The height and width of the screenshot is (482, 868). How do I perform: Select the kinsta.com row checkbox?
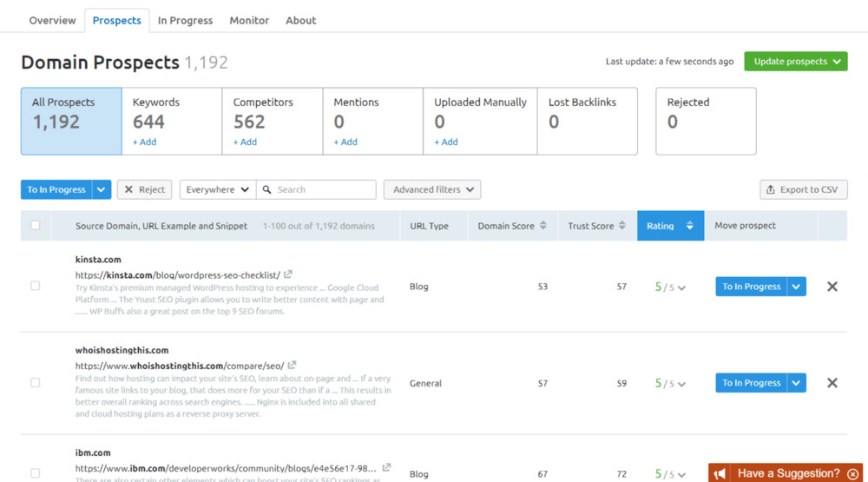(x=36, y=286)
